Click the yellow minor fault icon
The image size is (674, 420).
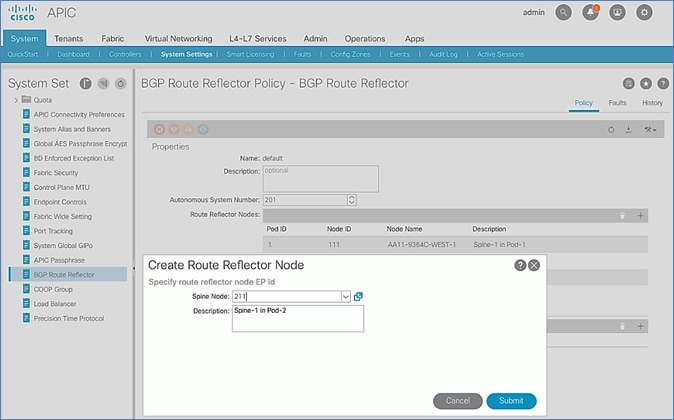pos(188,129)
